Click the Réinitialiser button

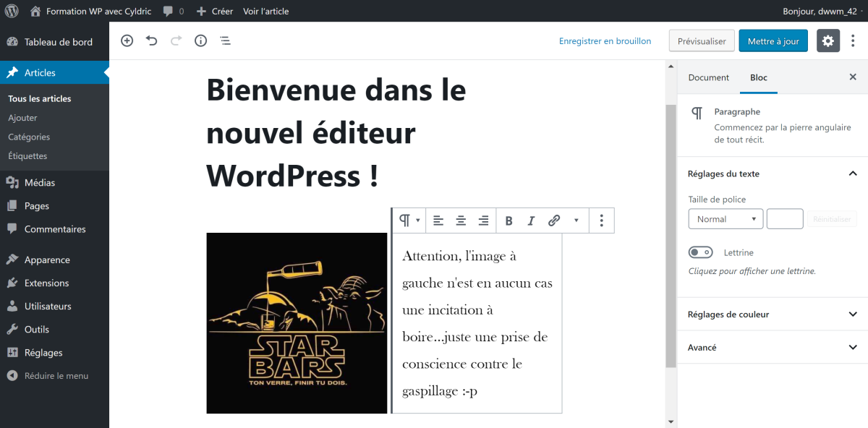tap(832, 219)
